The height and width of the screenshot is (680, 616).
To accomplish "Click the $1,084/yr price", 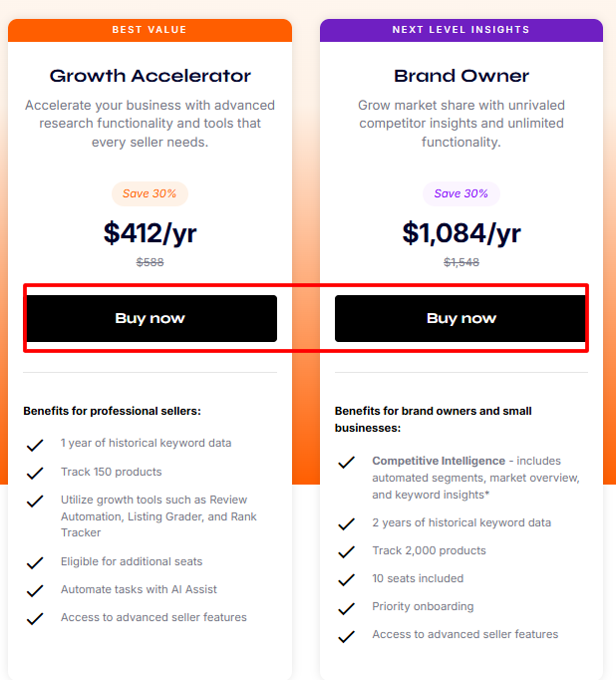I will [462, 232].
